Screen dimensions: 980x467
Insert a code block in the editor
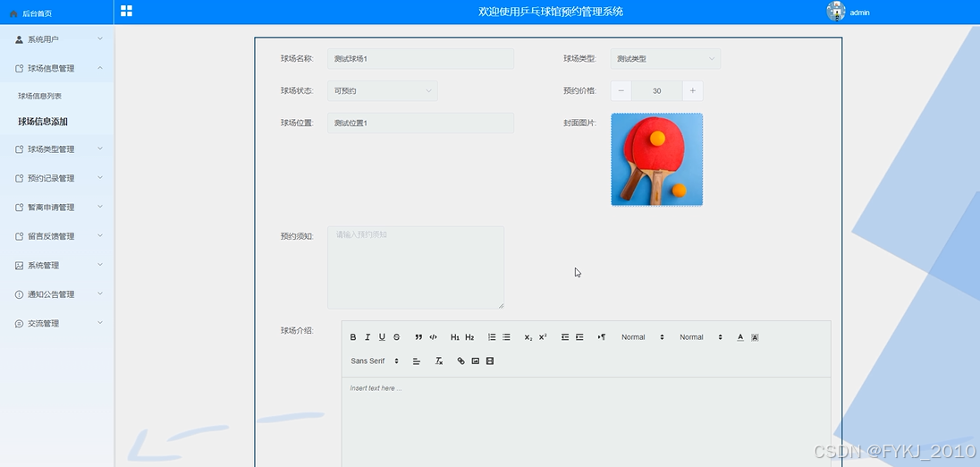point(433,337)
